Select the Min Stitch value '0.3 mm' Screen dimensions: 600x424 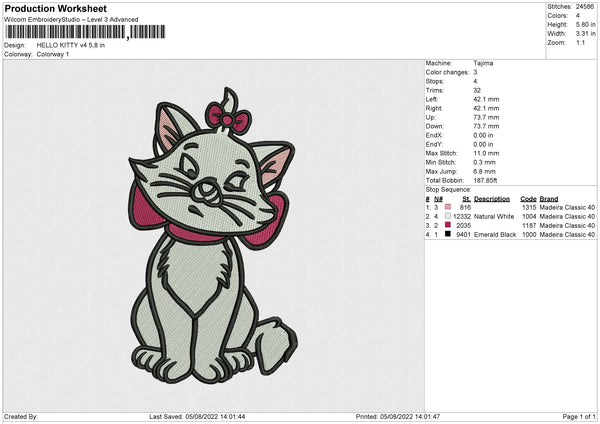(x=484, y=162)
